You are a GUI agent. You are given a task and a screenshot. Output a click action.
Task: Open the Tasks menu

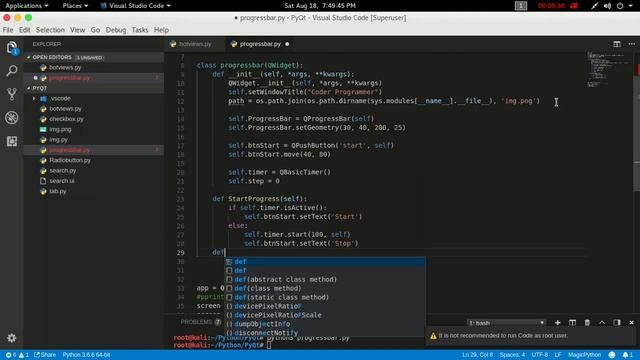pyautogui.click(x=140, y=30)
